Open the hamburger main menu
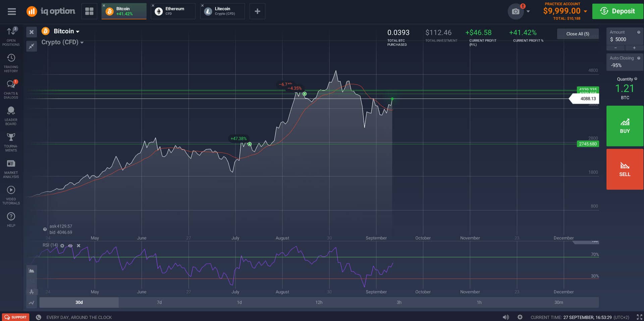 point(12,11)
